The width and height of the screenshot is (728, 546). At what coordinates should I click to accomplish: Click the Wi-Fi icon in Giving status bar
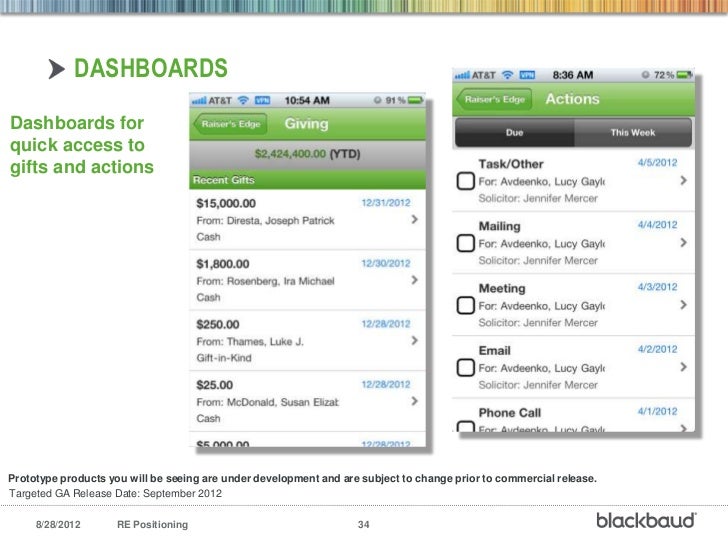tap(243, 100)
